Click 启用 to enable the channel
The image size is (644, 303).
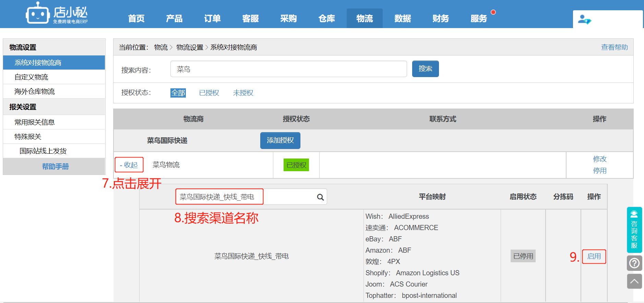coord(594,256)
